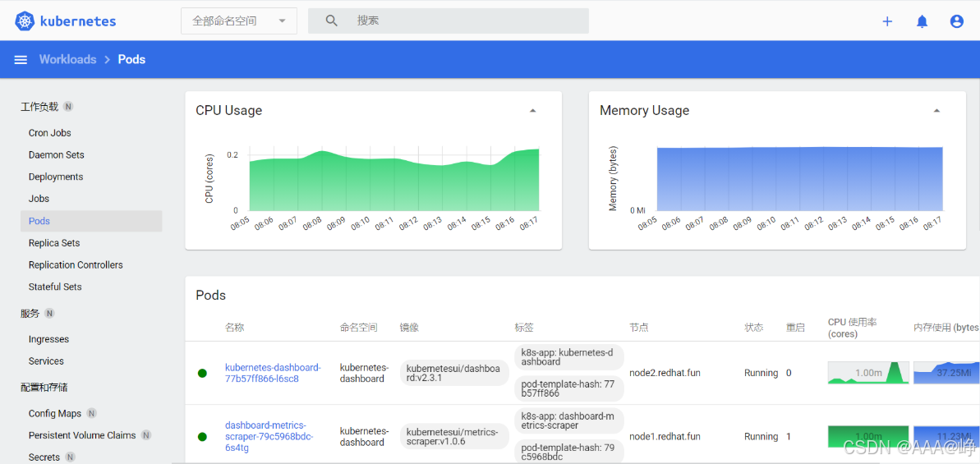Click the search magnifier icon
Screen dimensions: 980x464
click(332, 21)
